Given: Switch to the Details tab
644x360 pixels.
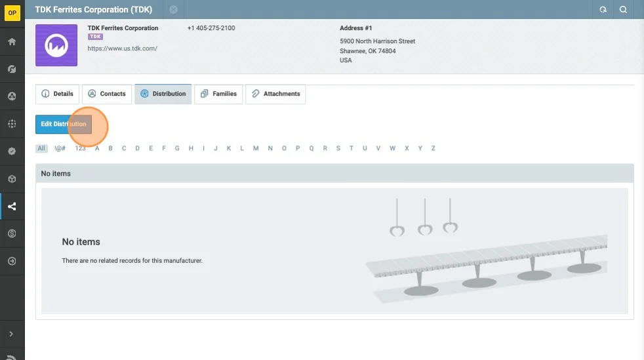Looking at the screenshot, I should pyautogui.click(x=57, y=94).
